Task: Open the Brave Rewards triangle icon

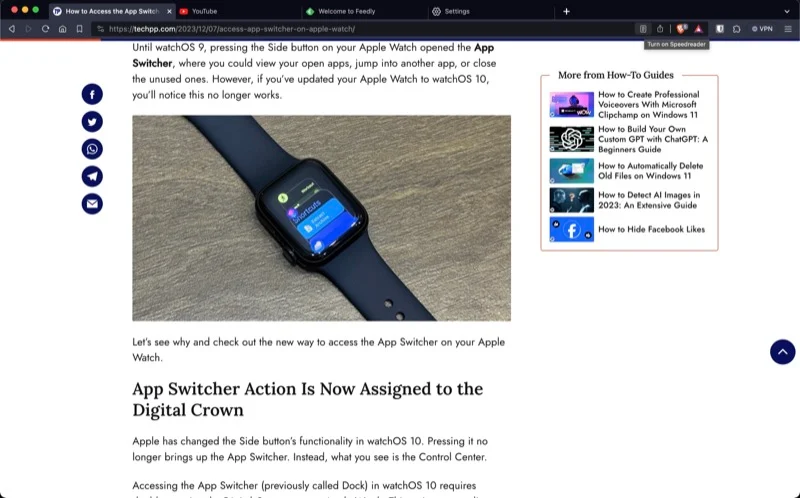Action: [698, 29]
